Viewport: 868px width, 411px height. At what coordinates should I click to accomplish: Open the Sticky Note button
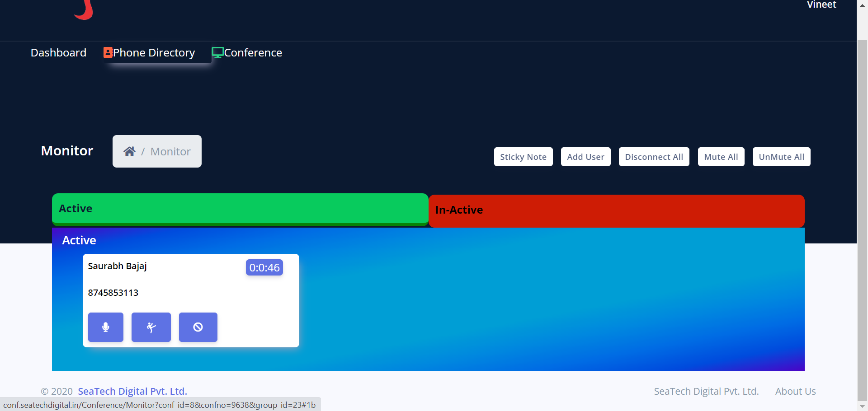[x=523, y=157]
